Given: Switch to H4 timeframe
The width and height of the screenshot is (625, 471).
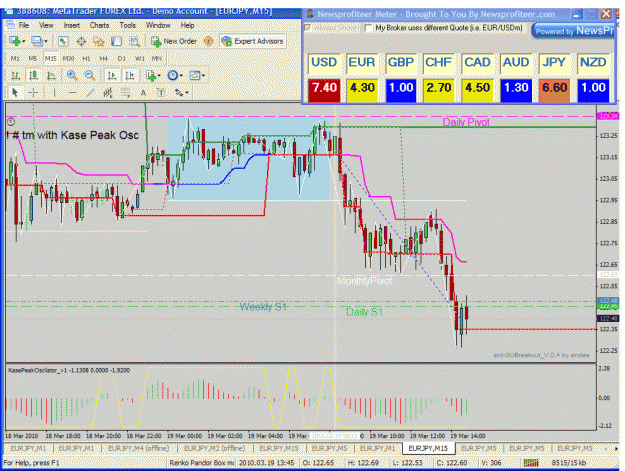Looking at the screenshot, I should tap(104, 58).
